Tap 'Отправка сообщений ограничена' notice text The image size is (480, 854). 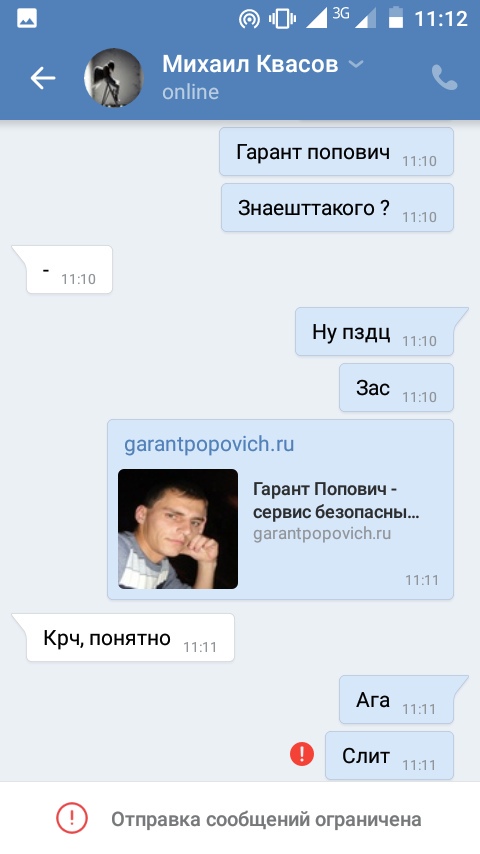point(266,819)
